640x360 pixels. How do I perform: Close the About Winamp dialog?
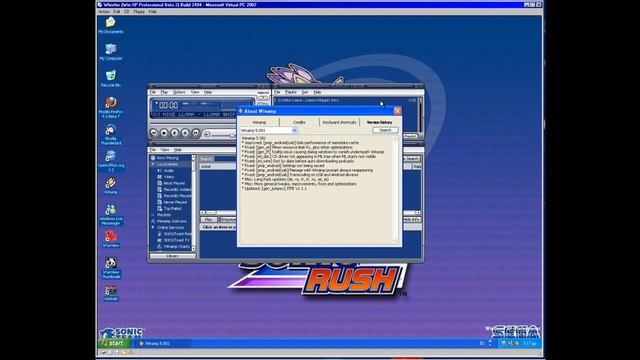click(397, 111)
